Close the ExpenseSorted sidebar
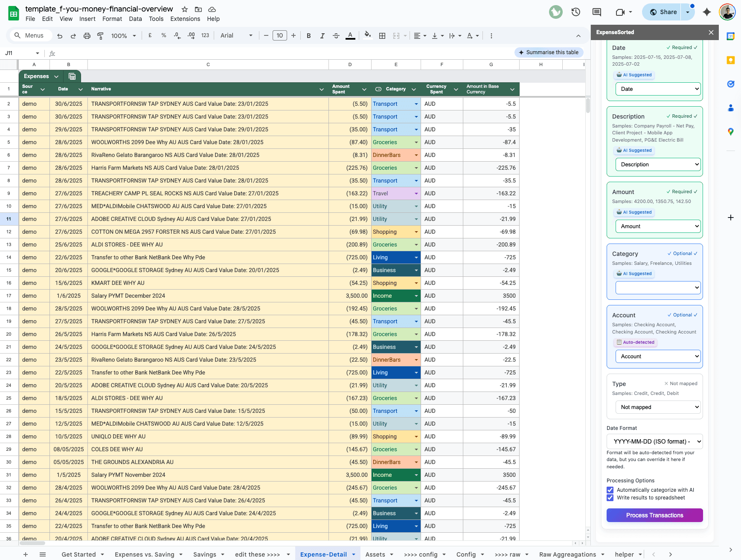The image size is (741, 560). tap(711, 32)
